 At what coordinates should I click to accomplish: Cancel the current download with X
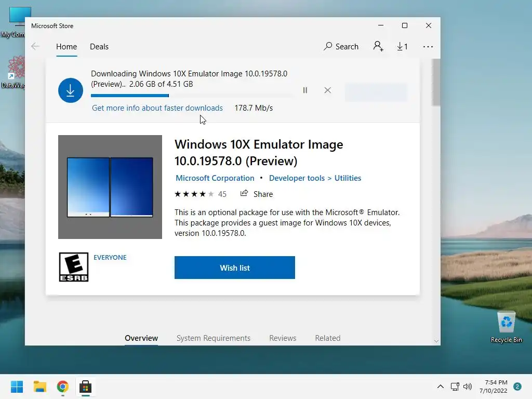click(327, 90)
